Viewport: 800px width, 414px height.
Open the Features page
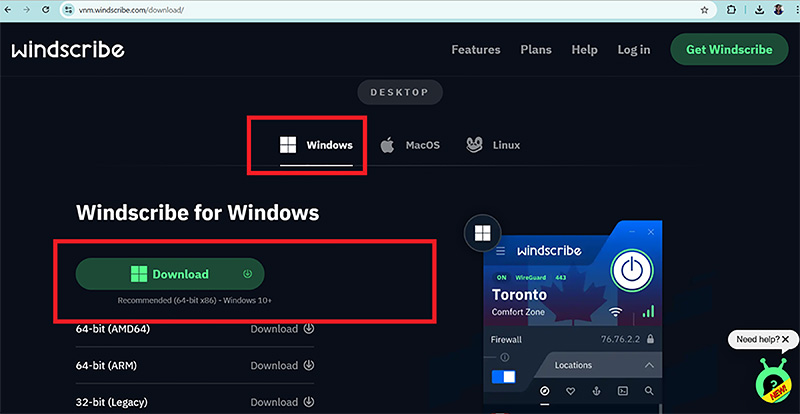(x=476, y=50)
